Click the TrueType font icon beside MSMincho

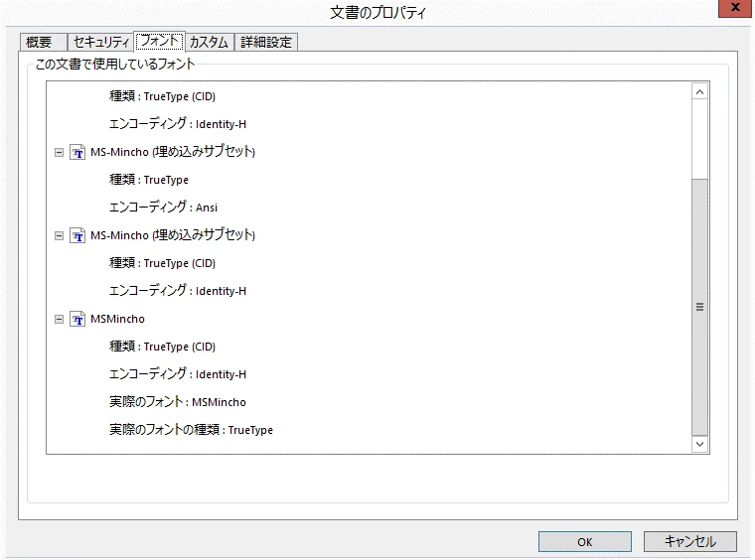coord(77,319)
